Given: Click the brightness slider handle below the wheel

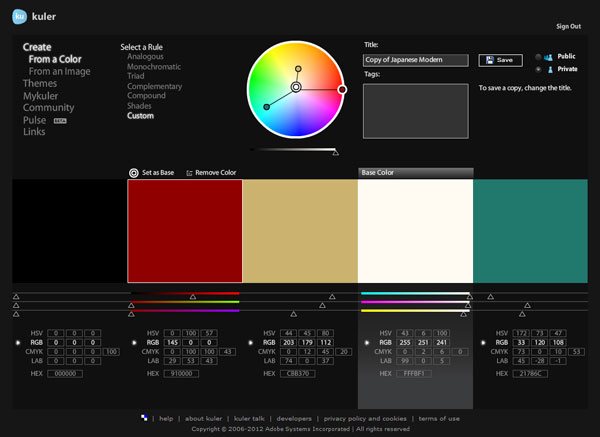Looking at the screenshot, I should pyautogui.click(x=336, y=153).
